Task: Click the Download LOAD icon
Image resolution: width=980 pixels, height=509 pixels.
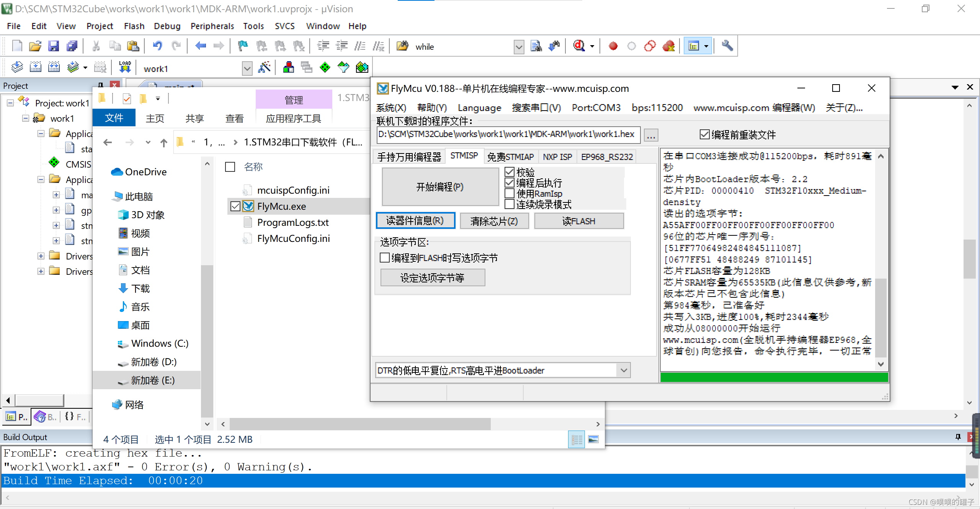Action: pos(125,68)
